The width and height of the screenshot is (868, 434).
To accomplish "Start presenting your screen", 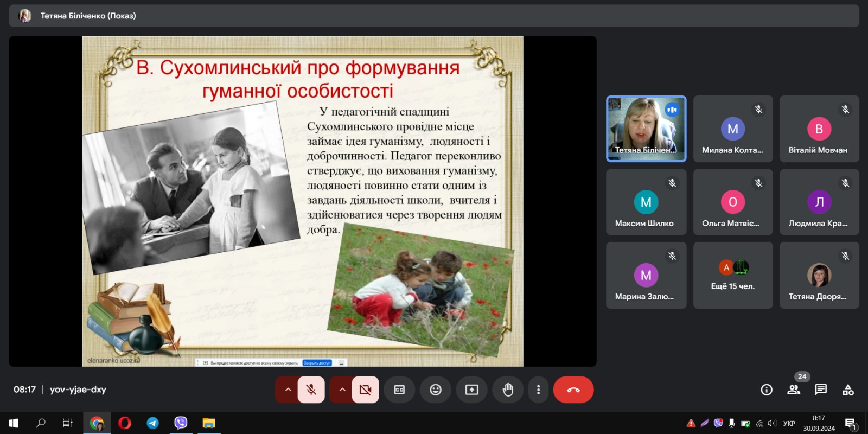I will pos(471,390).
